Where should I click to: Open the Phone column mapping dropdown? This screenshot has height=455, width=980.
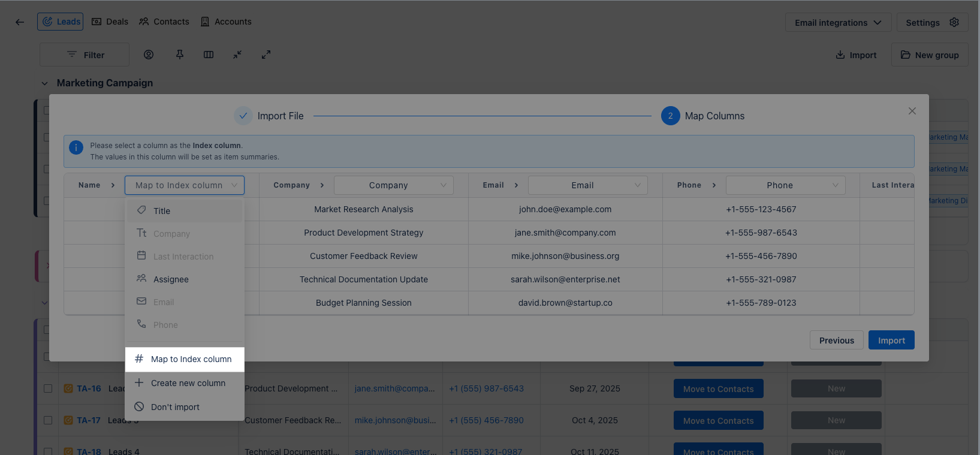point(785,185)
